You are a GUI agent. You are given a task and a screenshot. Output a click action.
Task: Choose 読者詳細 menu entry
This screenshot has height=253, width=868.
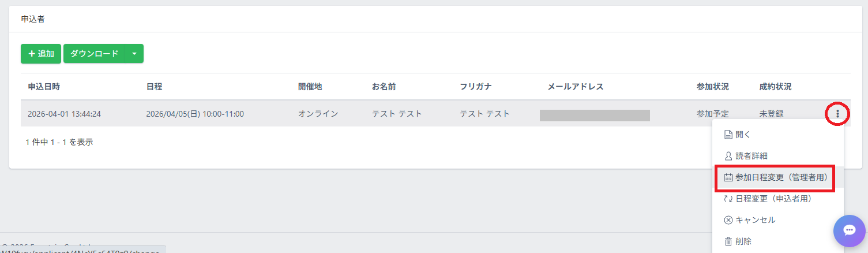(751, 156)
